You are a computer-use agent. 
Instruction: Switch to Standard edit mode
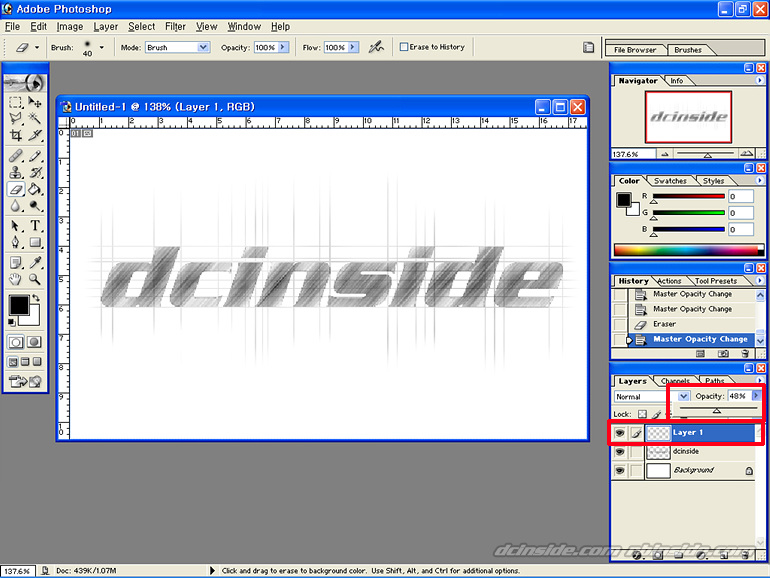16,342
